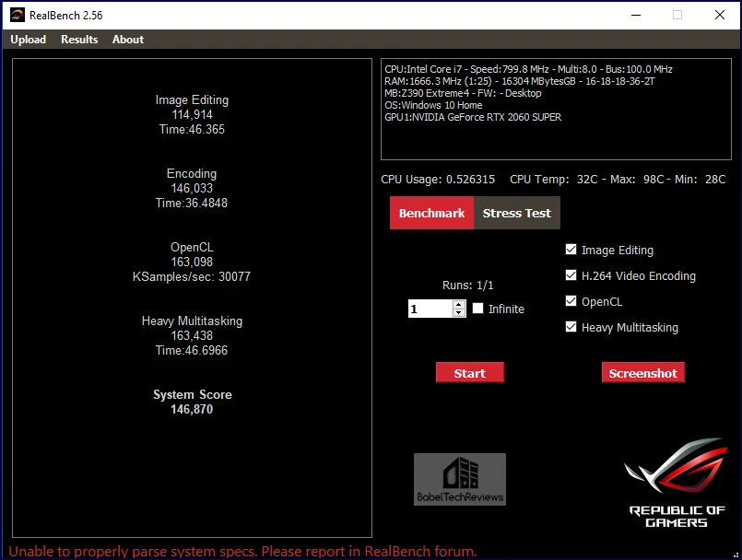Click the BabelTechReviews logo image
This screenshot has height=560, width=742.
coord(460,479)
